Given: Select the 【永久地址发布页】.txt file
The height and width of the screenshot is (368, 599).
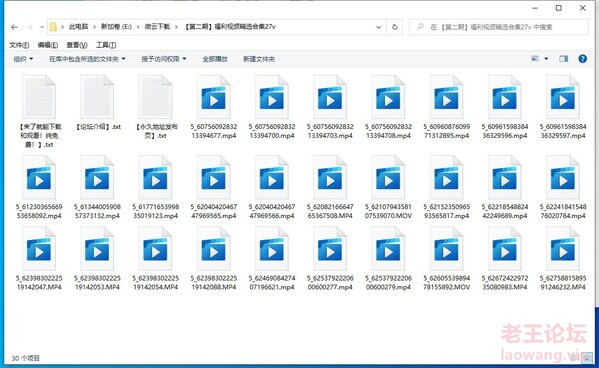Looking at the screenshot, I should pos(155,107).
